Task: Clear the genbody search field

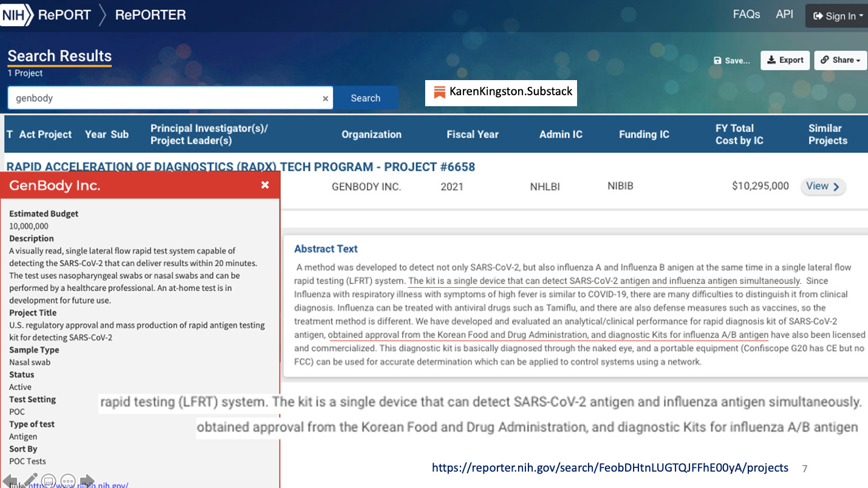Action: (325, 98)
